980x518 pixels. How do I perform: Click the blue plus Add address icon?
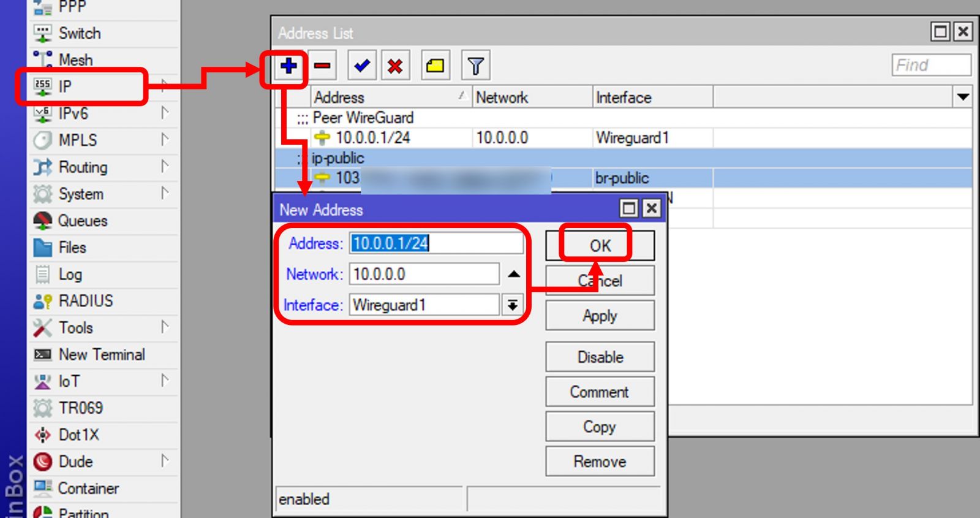tap(288, 66)
